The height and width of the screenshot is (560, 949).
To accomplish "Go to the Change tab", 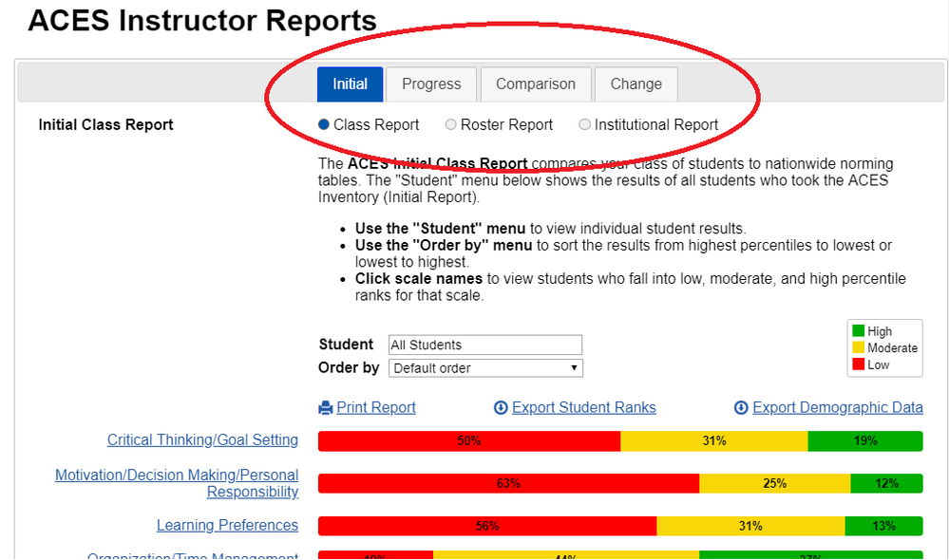I will (x=636, y=84).
